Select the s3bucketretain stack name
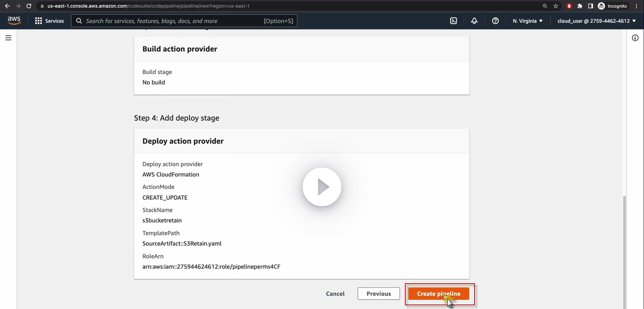Viewport: 644px width, 309px height. 162,220
